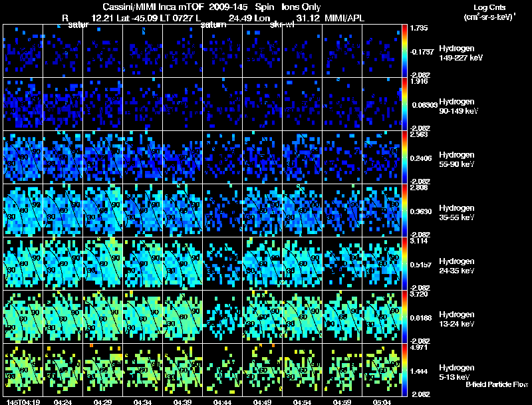Click the Ions Only title text
532x405 pixels.
(301, 7)
